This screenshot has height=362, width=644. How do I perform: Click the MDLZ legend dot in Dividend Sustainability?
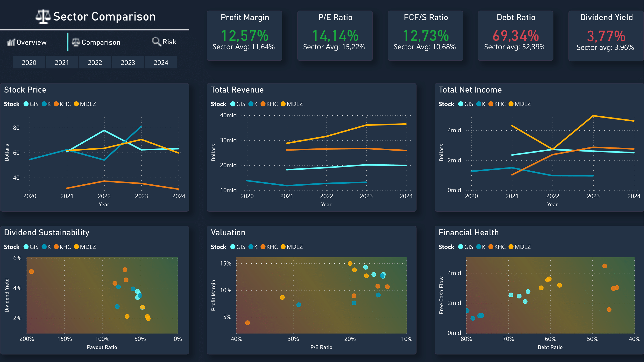[x=76, y=247]
